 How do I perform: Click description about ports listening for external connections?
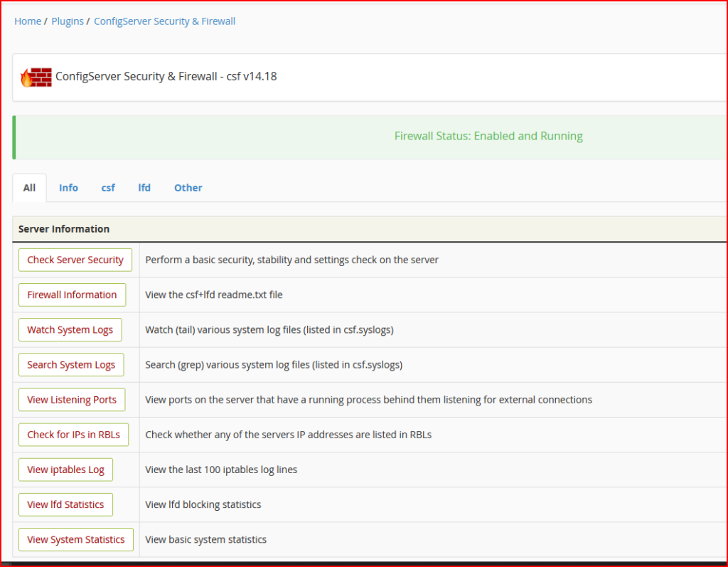tap(369, 400)
